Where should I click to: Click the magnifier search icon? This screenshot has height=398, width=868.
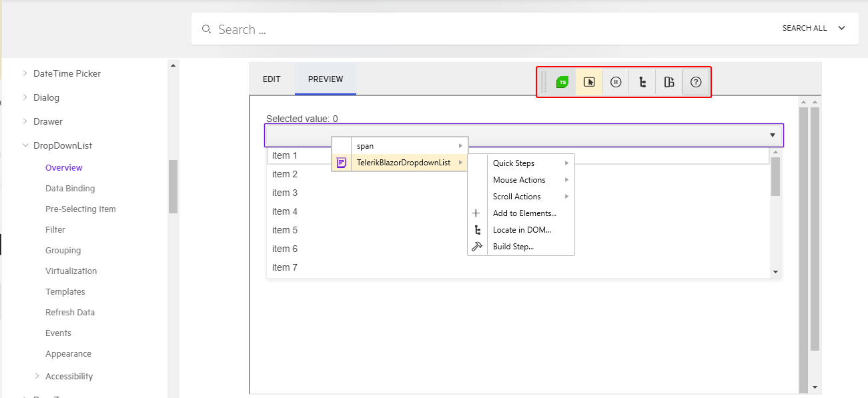[206, 29]
